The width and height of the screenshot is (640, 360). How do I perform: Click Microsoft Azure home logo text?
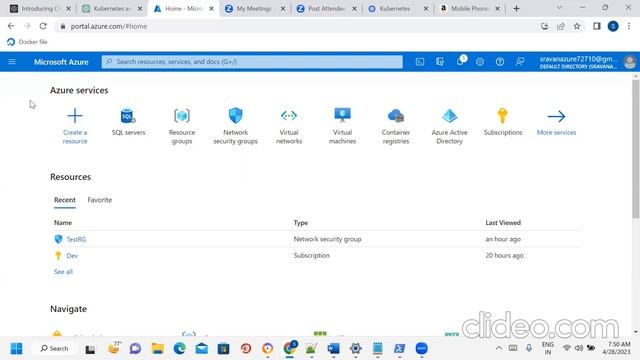point(61,62)
